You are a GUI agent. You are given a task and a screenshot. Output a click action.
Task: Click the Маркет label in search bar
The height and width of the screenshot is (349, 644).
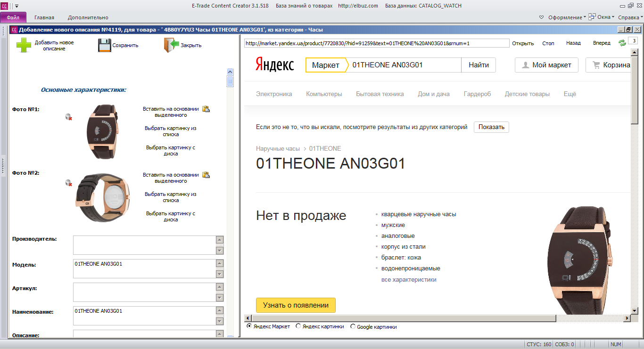(326, 65)
